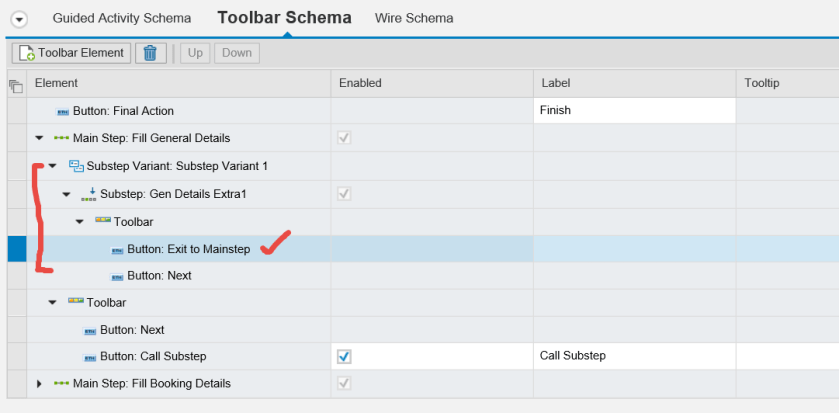Select the Button: Exit to Mainstep row
Image resolution: width=839 pixels, height=413 pixels.
tap(188, 248)
